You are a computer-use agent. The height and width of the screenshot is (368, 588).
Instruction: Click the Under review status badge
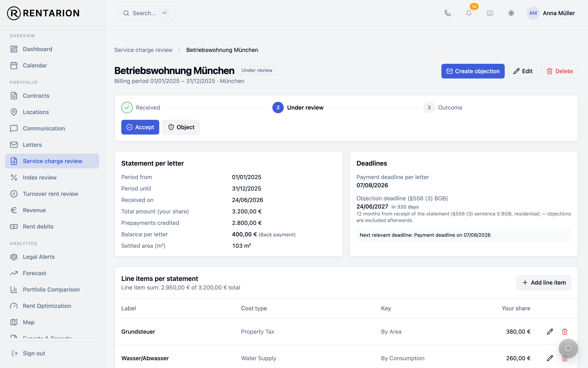257,70
